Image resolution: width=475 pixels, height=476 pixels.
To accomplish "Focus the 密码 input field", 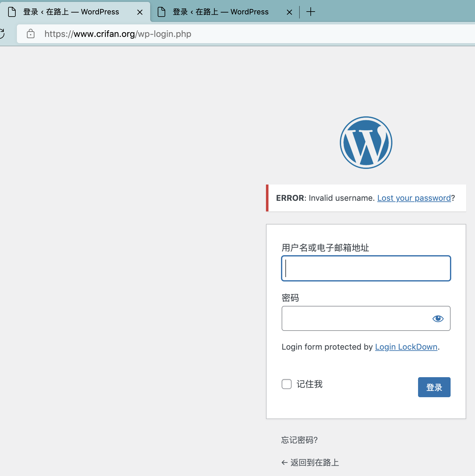I will point(366,318).
